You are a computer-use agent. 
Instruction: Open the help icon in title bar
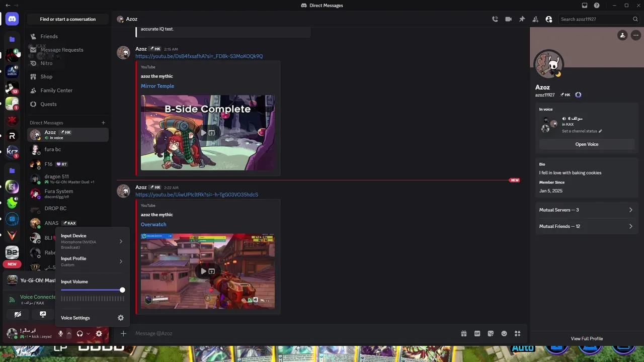597,6
